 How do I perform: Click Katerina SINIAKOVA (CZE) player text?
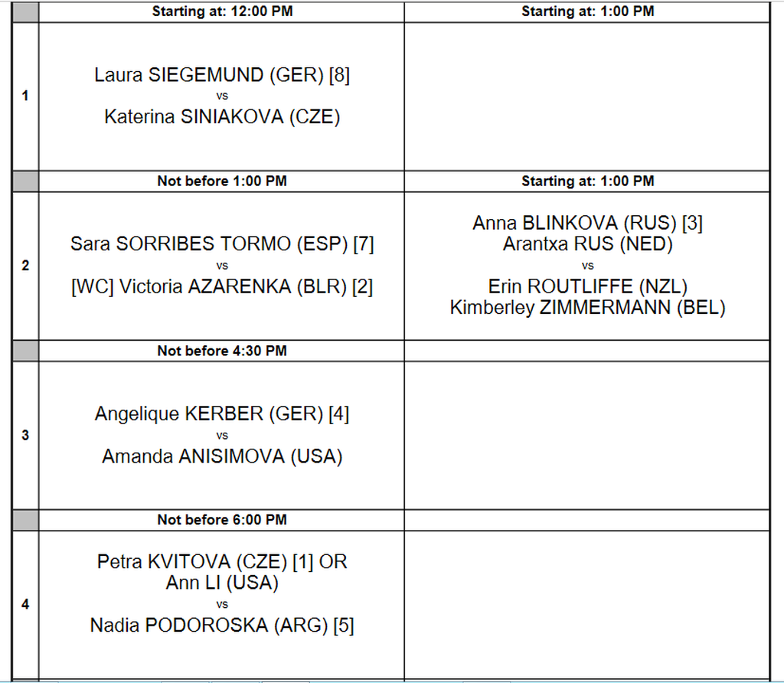coord(222,117)
